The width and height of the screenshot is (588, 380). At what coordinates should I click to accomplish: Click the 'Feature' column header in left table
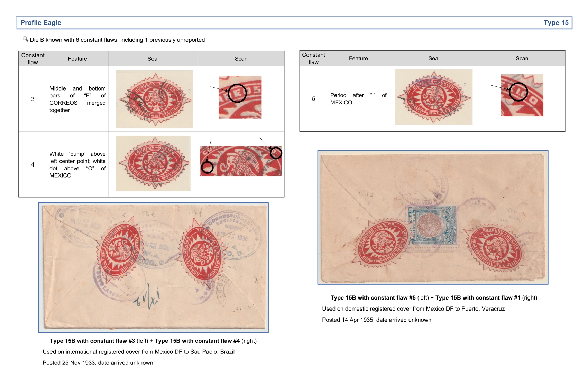coord(77,59)
